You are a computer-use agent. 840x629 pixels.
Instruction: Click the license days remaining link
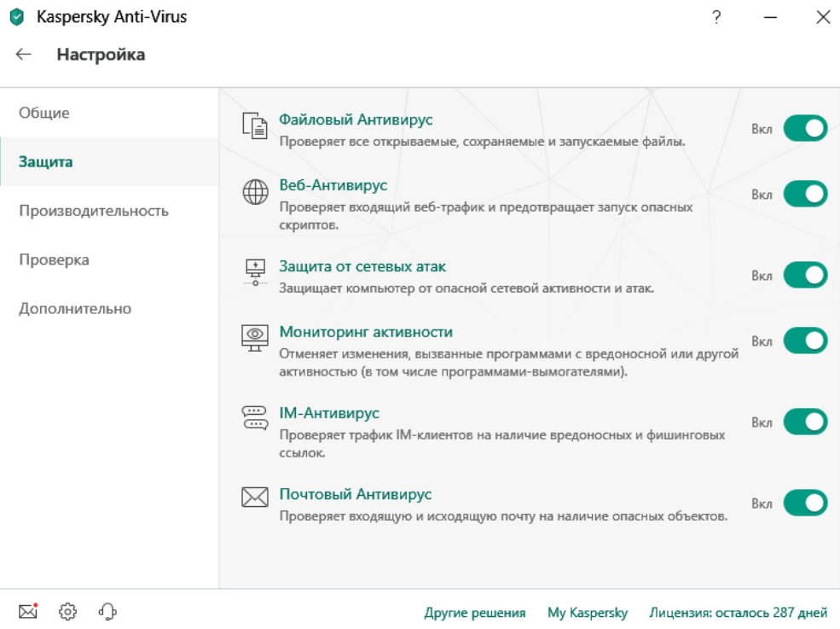coord(739,613)
